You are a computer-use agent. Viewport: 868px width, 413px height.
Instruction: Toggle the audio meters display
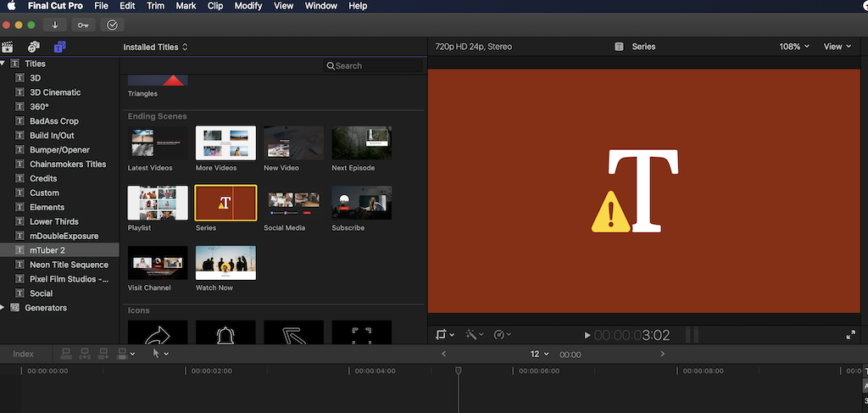click(x=692, y=335)
